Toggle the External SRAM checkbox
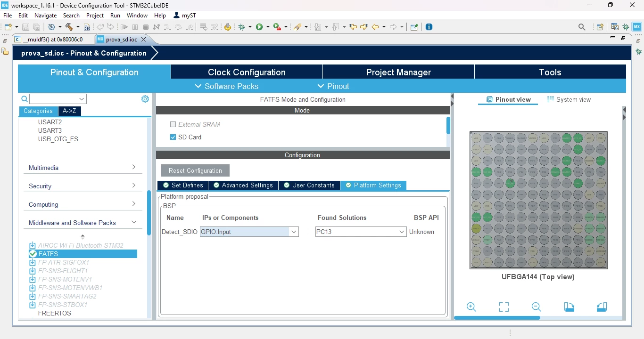Screen dimensions: 644x339 [x=173, y=124]
